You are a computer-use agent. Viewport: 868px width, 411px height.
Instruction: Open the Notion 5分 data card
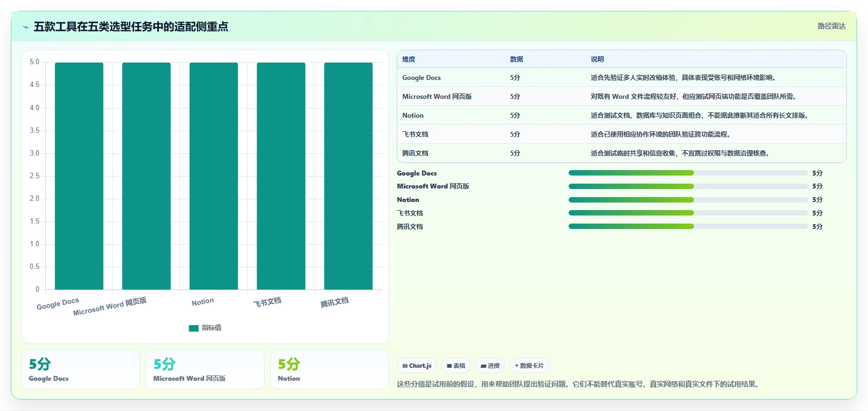click(x=330, y=369)
